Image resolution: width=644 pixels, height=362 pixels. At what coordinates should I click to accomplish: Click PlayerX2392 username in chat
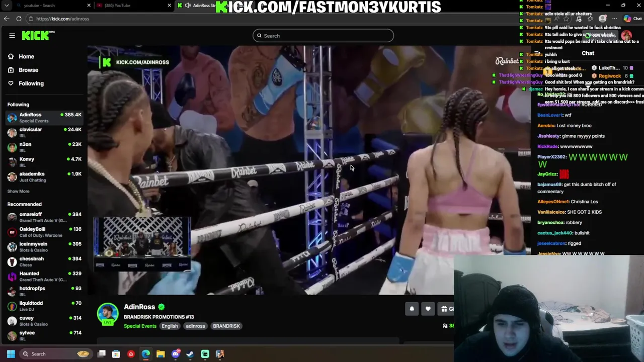[552, 157]
